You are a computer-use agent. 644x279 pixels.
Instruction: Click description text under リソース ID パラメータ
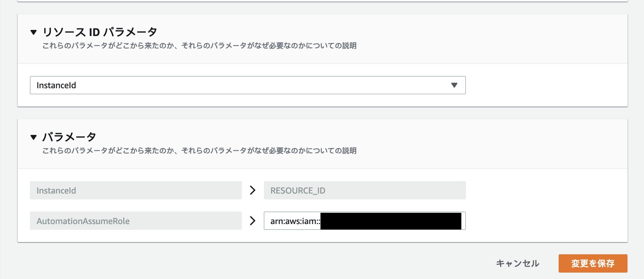click(x=199, y=46)
